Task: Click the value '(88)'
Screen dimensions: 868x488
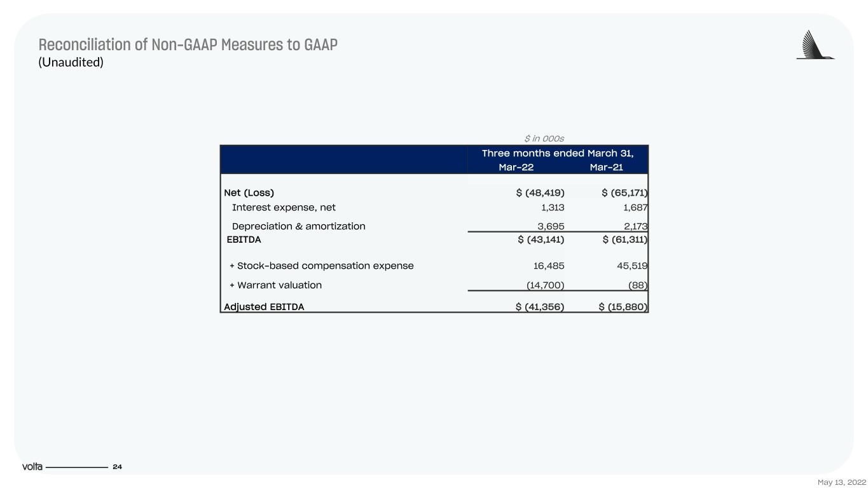Action: pyautogui.click(x=638, y=285)
